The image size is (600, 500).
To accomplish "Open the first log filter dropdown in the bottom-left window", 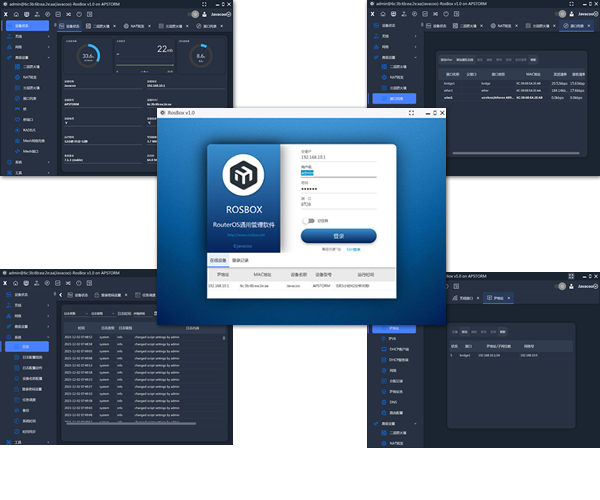I will [x=76, y=314].
